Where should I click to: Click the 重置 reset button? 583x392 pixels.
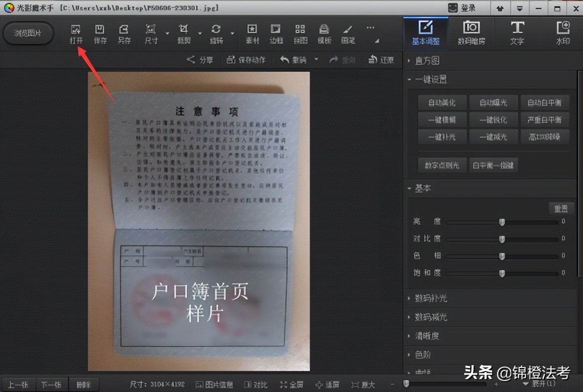(x=561, y=208)
